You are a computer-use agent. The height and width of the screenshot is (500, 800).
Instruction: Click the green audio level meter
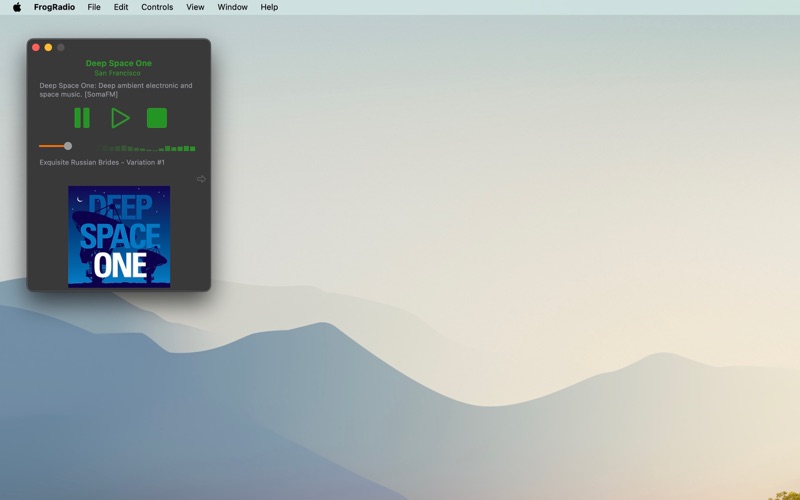pos(146,148)
